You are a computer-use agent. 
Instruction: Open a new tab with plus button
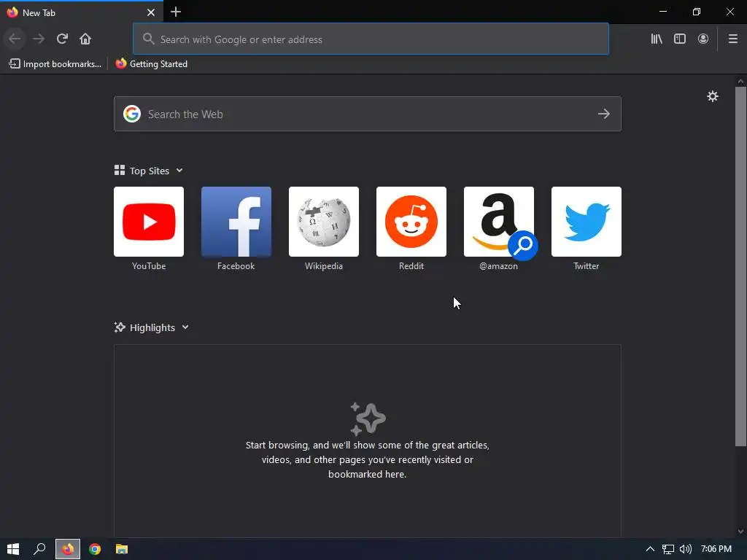(176, 12)
